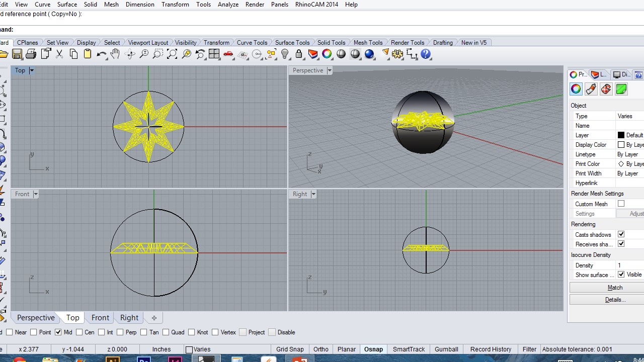This screenshot has height=362, width=644.
Task: Switch to the Curve Tools toolbar tab
Action: [x=252, y=43]
